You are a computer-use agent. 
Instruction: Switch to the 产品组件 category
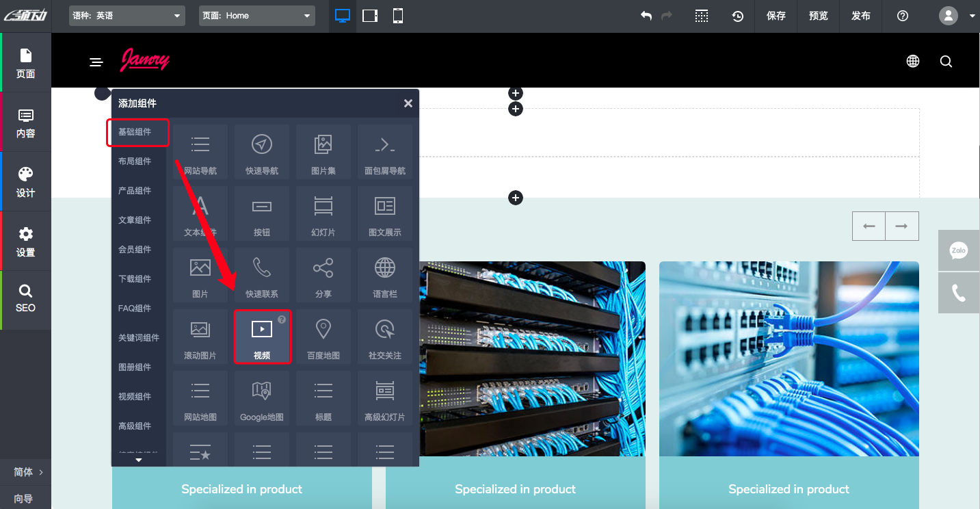click(x=135, y=191)
